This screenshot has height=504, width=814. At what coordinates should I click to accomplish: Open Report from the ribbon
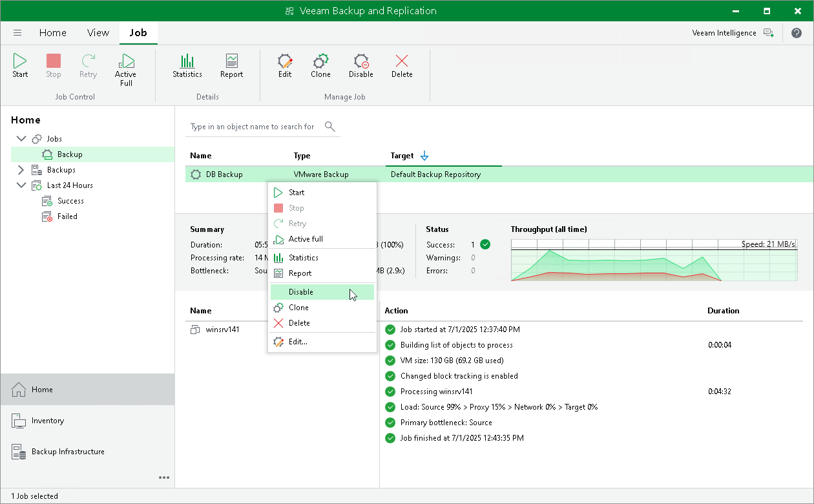tap(231, 66)
